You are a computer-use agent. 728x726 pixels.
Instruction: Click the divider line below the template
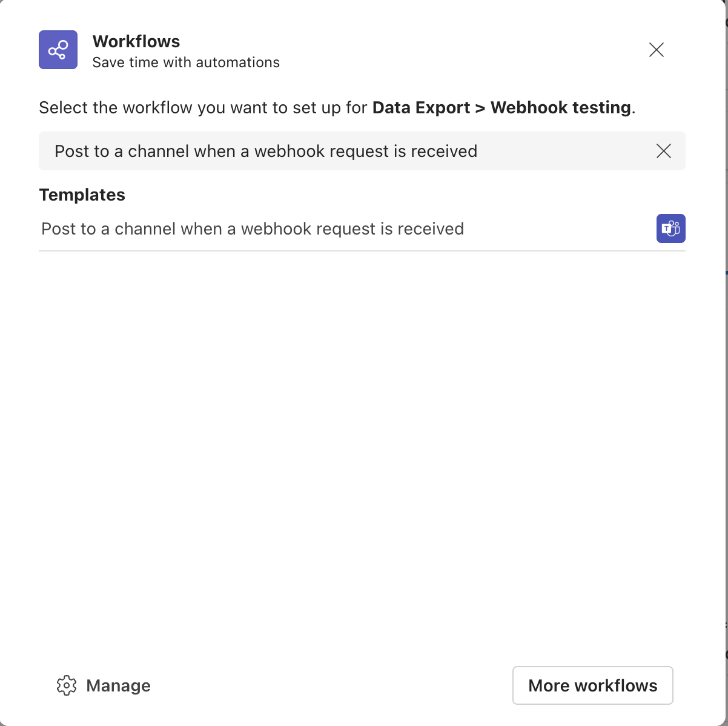click(362, 251)
